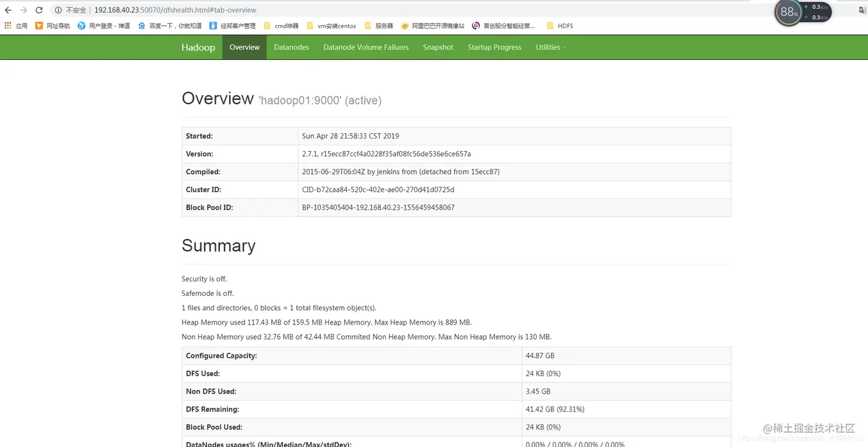
Task: Click the Non DFS Used: label
Action: [211, 391]
